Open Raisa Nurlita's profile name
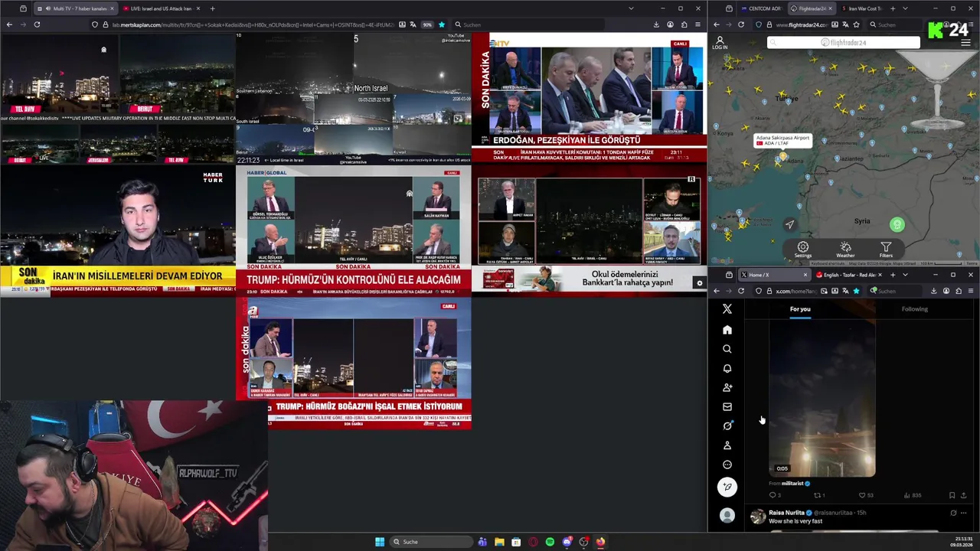Screen dimensions: 980x551 (786, 513)
